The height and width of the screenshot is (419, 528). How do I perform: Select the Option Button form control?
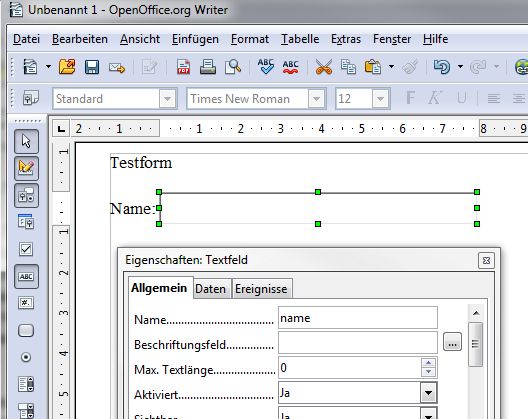pyautogui.click(x=26, y=357)
